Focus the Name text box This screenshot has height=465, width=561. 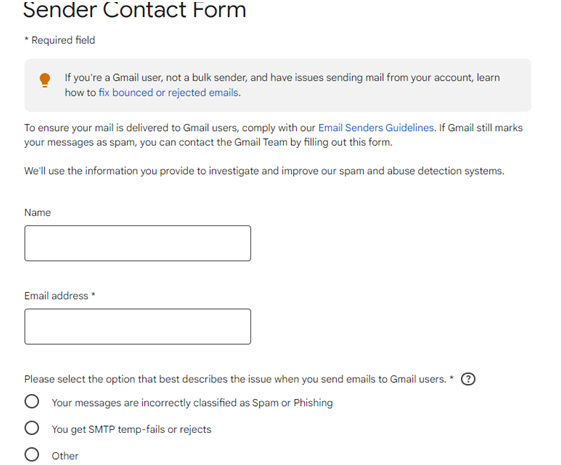coord(137,243)
